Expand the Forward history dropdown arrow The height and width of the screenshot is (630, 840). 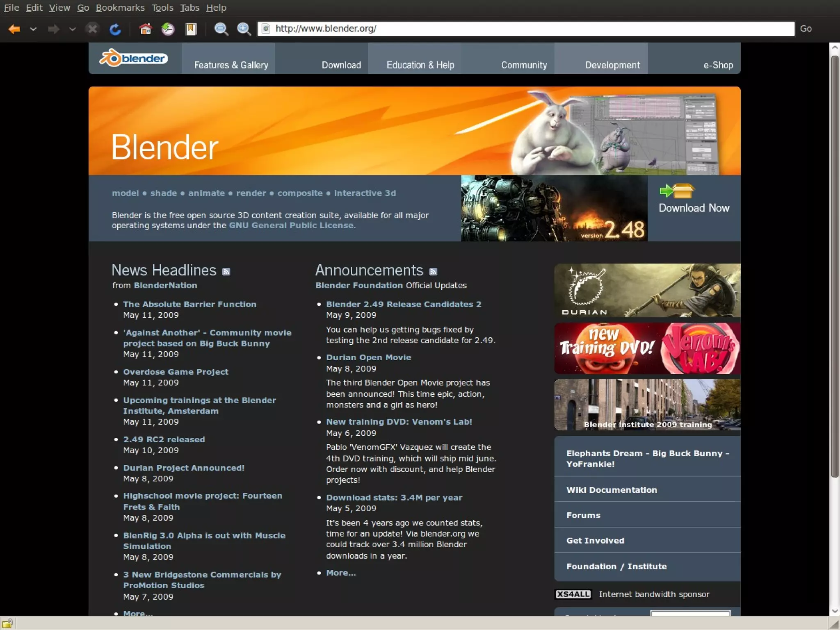(73, 29)
